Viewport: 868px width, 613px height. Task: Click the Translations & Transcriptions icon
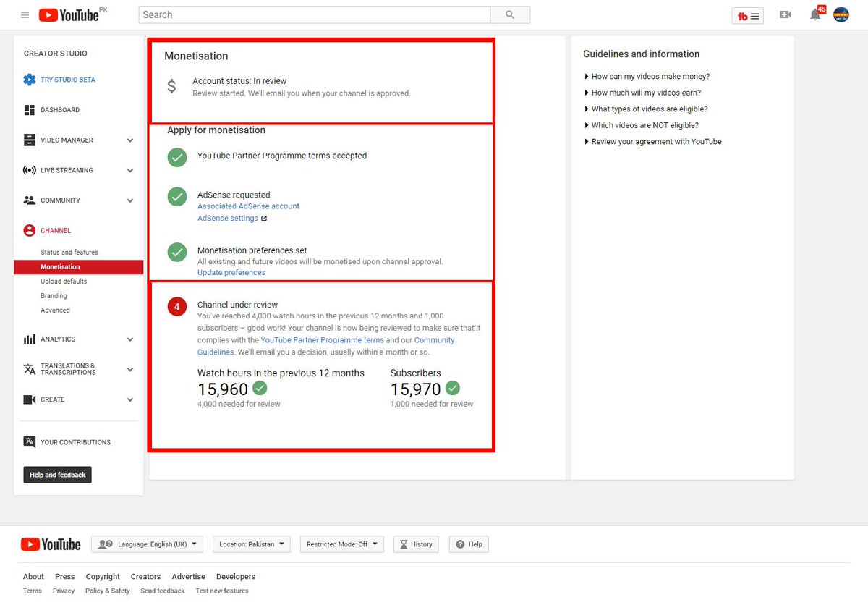point(29,369)
